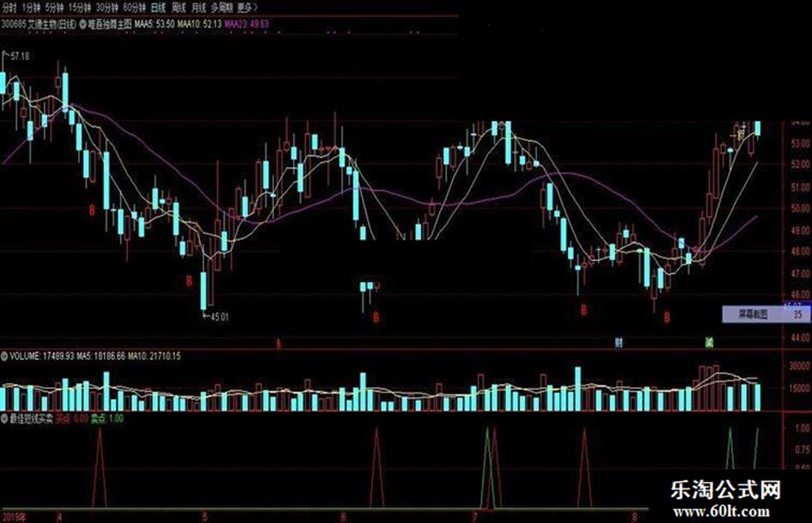Expand the 更多 more periods menu
The width and height of the screenshot is (812, 523).
(247, 8)
